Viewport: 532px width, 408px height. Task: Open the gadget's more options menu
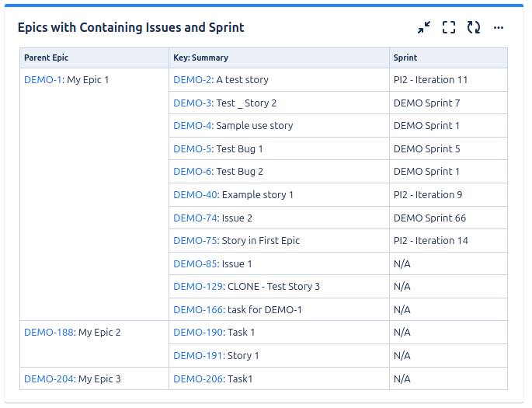pos(499,27)
